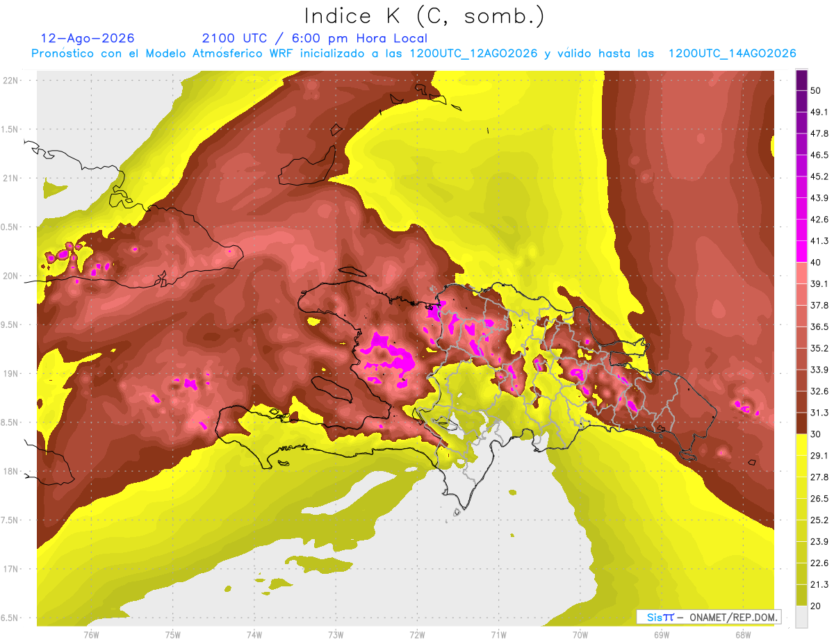Click the magenta legend swatch between 40 and 41.3

pyautogui.click(x=801, y=251)
